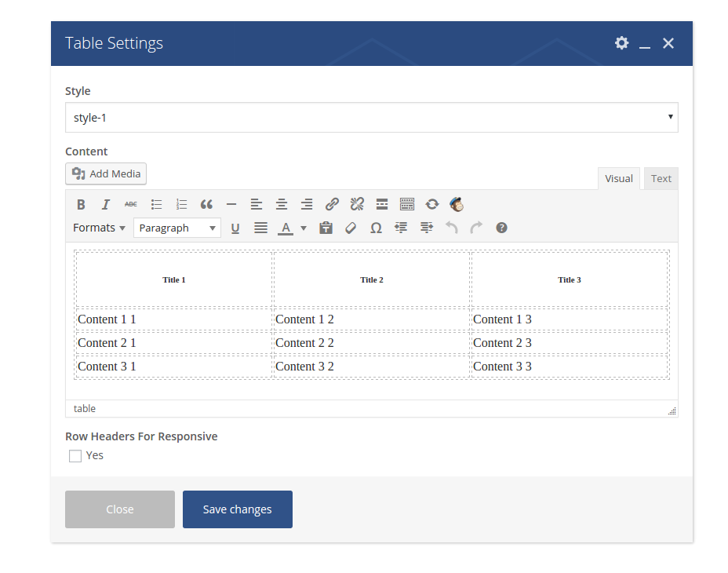Expand the Formats dropdown menu
728x573 pixels.
(x=99, y=228)
